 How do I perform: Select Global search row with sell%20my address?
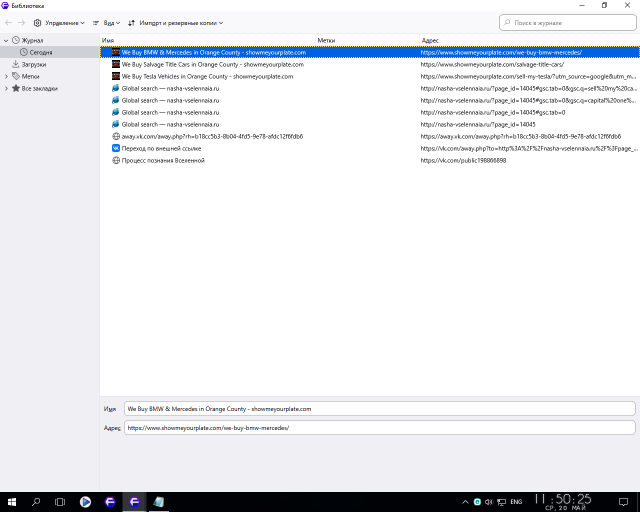[x=370, y=88]
